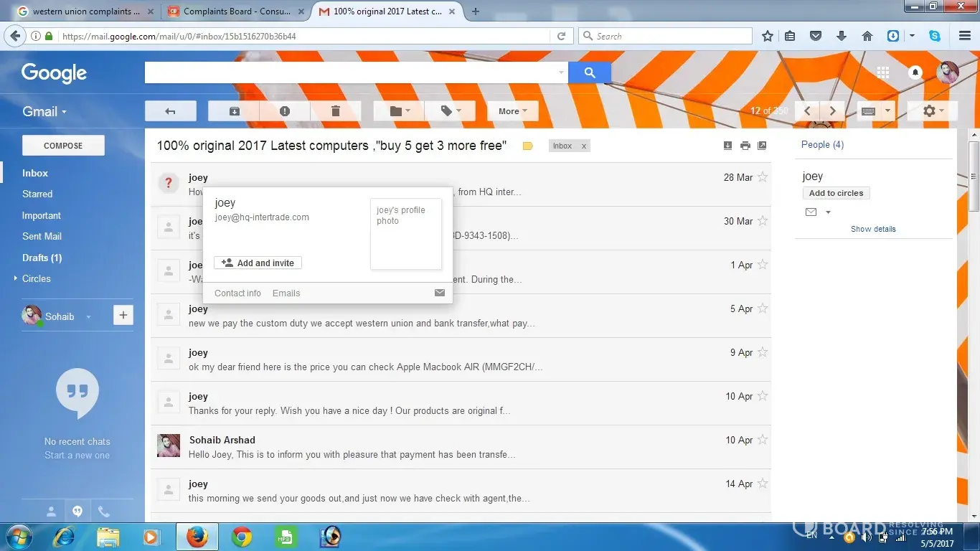Open Contact info in hover card
This screenshot has width=980, height=551.
point(237,293)
